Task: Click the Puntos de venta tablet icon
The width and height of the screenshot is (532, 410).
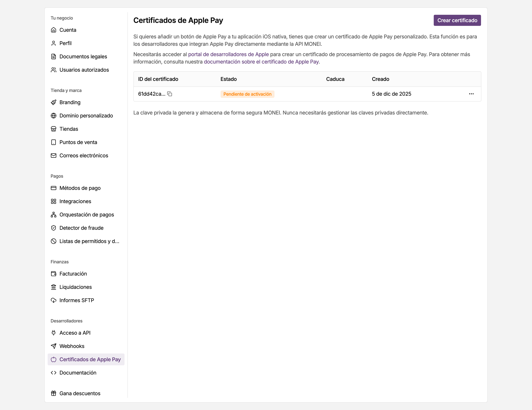Action: coord(54,142)
